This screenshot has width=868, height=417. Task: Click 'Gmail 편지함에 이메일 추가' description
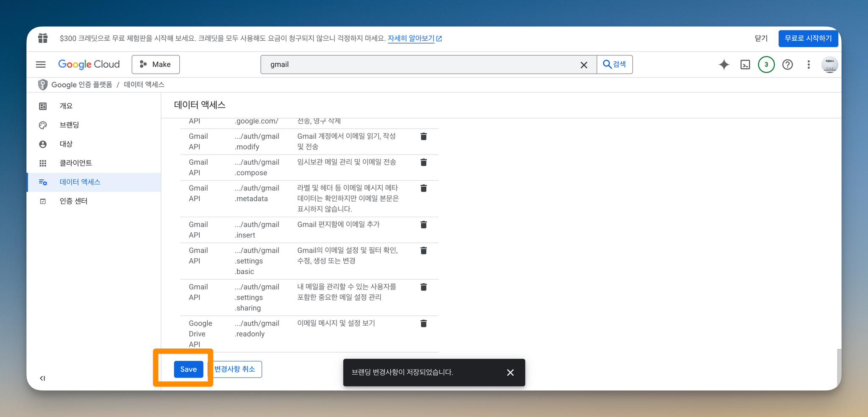[x=339, y=224]
